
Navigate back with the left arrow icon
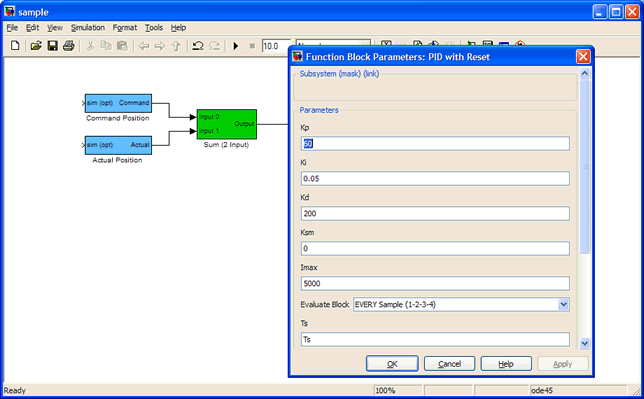[x=144, y=46]
